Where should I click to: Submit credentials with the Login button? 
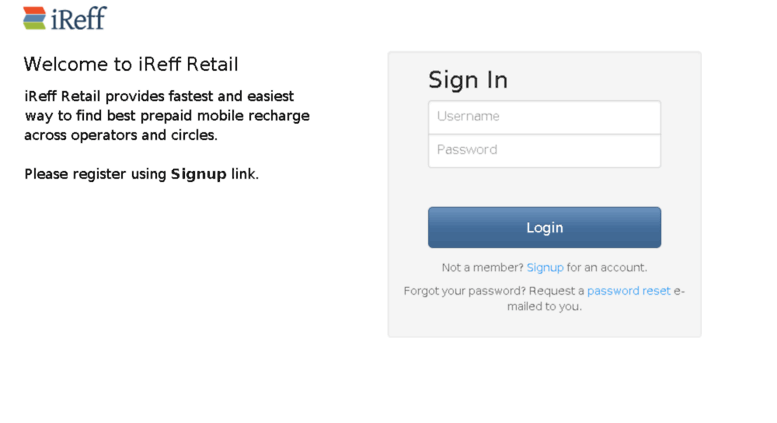tap(544, 227)
